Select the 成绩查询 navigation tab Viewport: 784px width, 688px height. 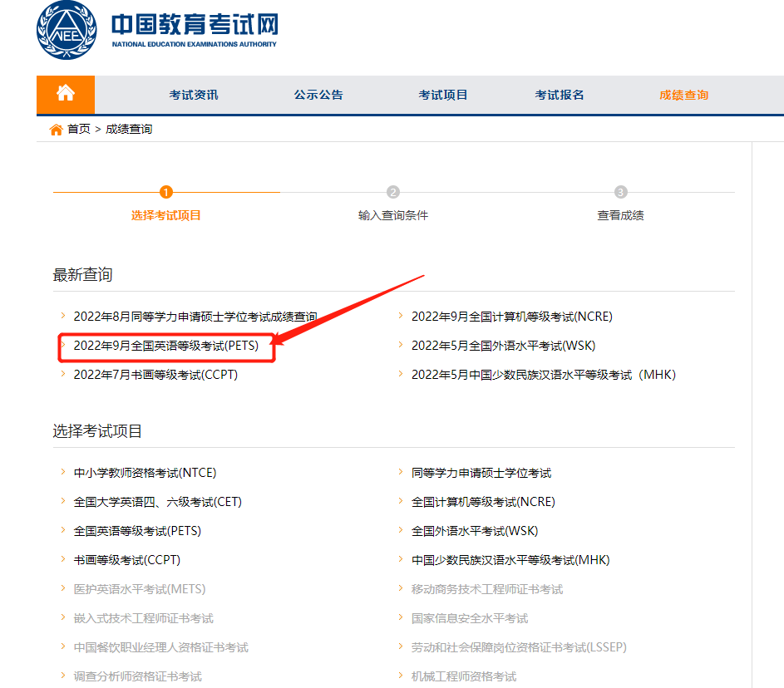pyautogui.click(x=683, y=95)
